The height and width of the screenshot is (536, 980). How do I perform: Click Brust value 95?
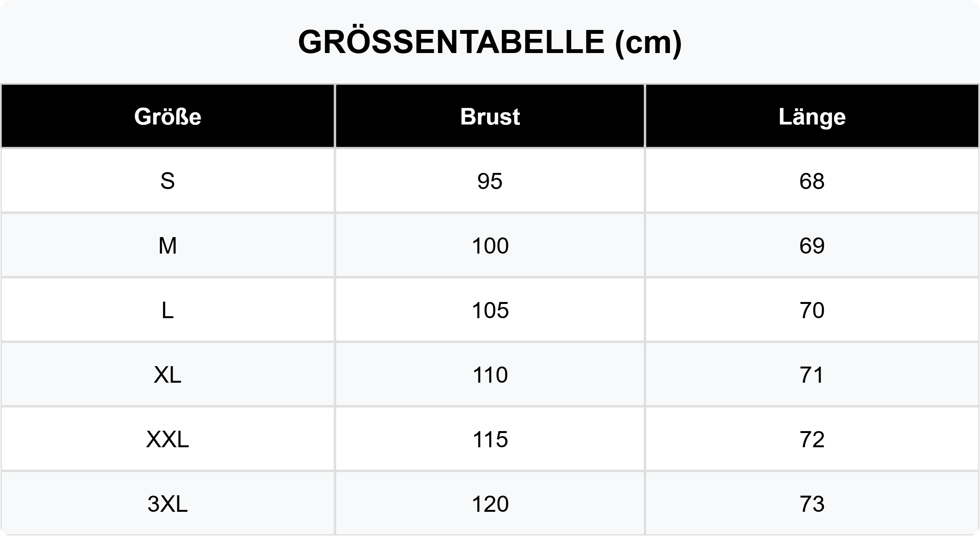[490, 181]
